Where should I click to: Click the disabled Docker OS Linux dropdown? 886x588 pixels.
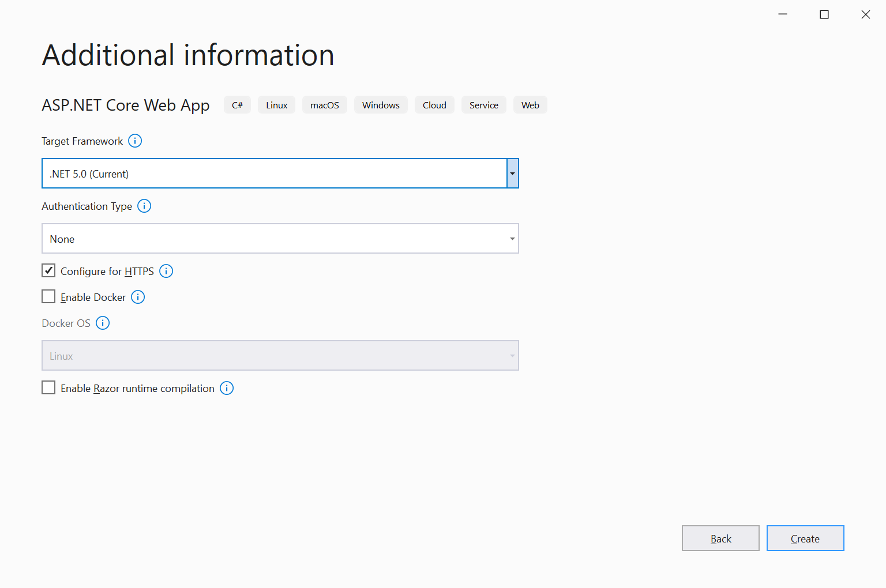point(280,356)
